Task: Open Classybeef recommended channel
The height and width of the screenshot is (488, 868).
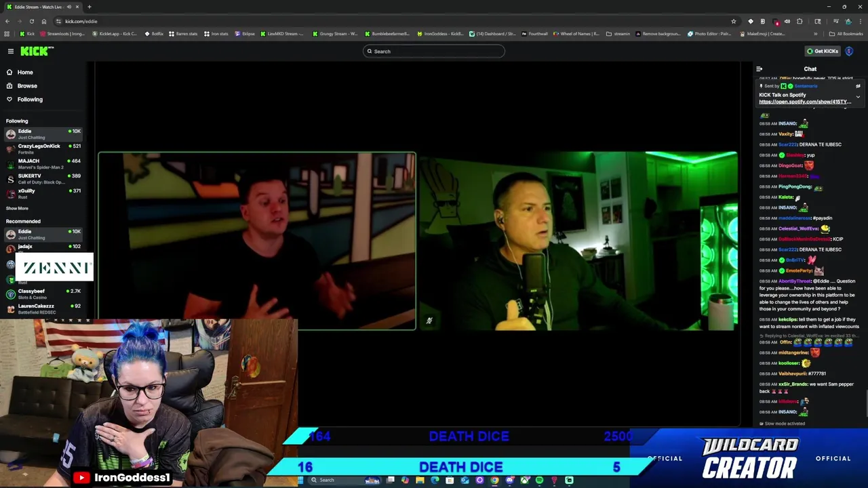Action: (43, 293)
